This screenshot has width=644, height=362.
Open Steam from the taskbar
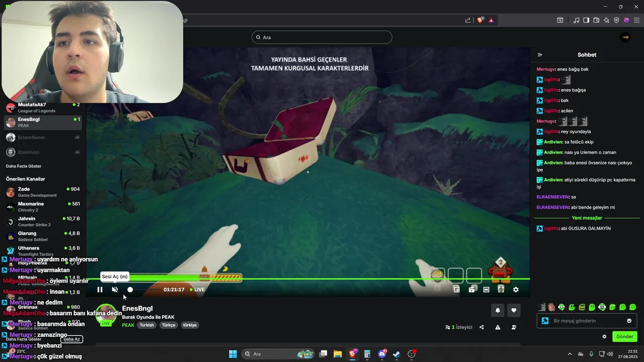pos(396,354)
